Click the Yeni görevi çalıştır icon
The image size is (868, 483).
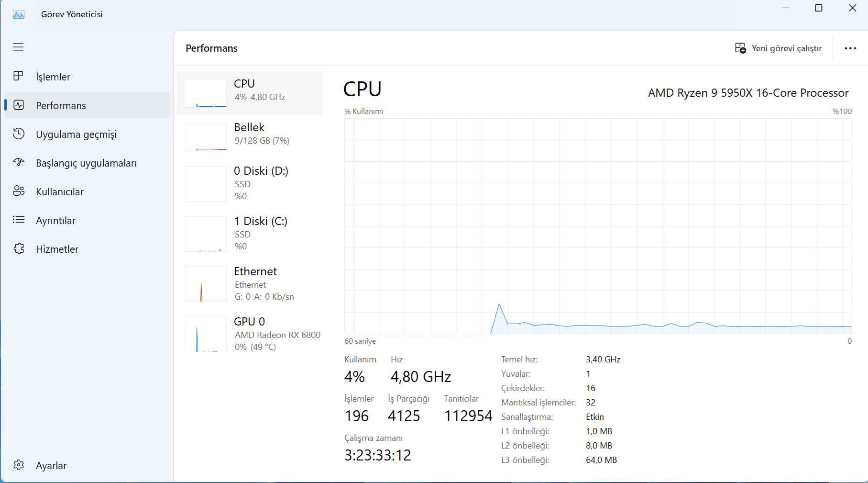click(x=740, y=48)
